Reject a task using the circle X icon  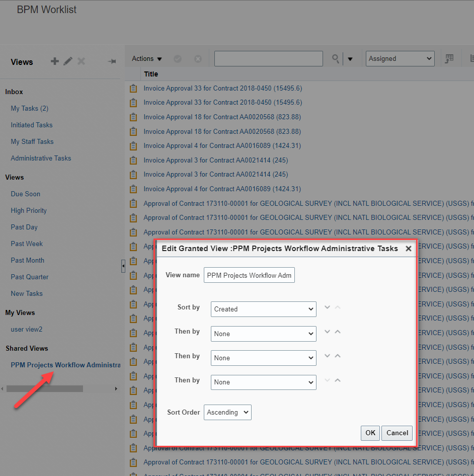click(x=198, y=58)
